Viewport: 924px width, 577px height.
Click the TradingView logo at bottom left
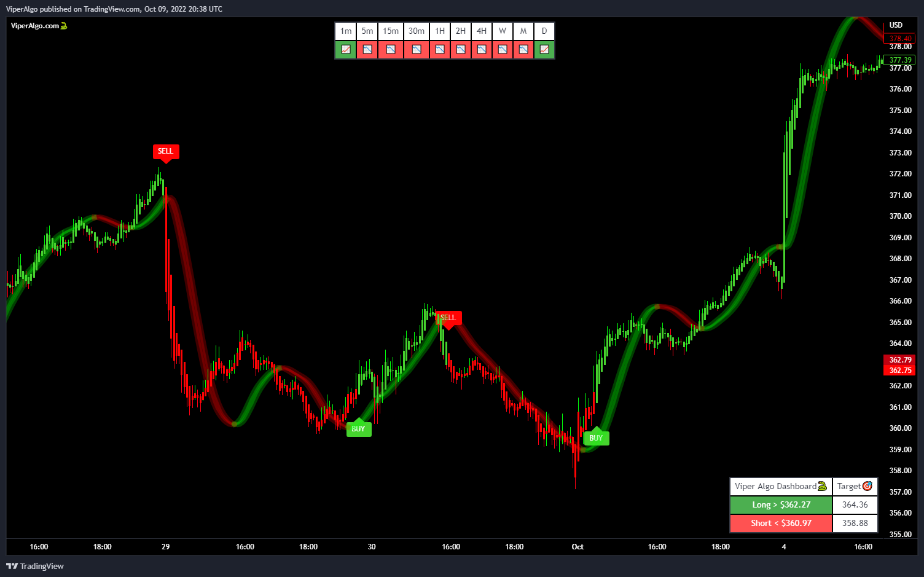(x=35, y=566)
